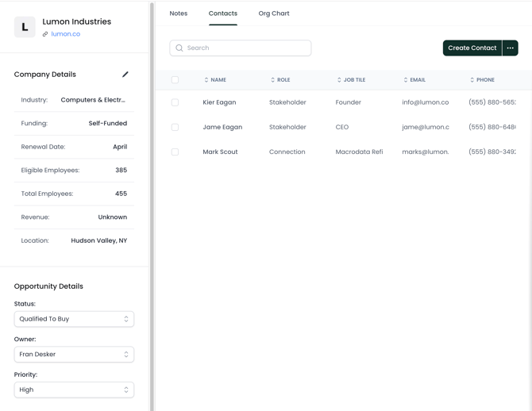Select the Jame Eagan row checkbox
The width and height of the screenshot is (532, 411).
175,127
